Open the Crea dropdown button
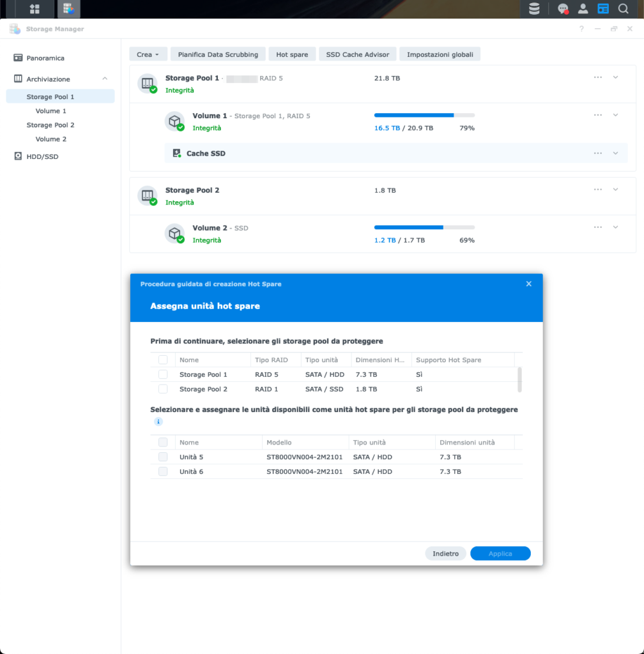The width and height of the screenshot is (644, 654). (148, 54)
